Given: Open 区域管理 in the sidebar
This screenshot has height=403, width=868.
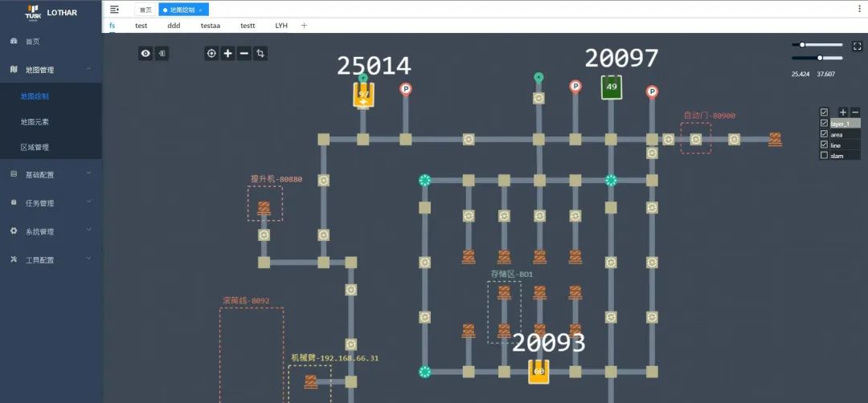Looking at the screenshot, I should click(x=35, y=148).
